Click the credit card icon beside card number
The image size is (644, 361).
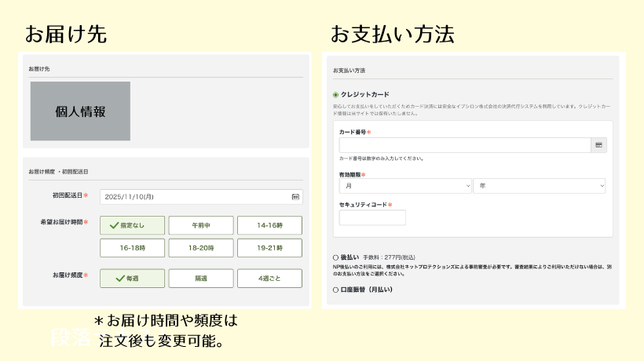[598, 145]
